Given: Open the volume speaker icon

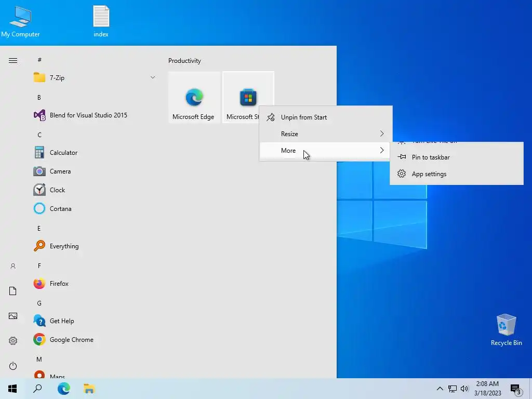Looking at the screenshot, I should [x=464, y=389].
